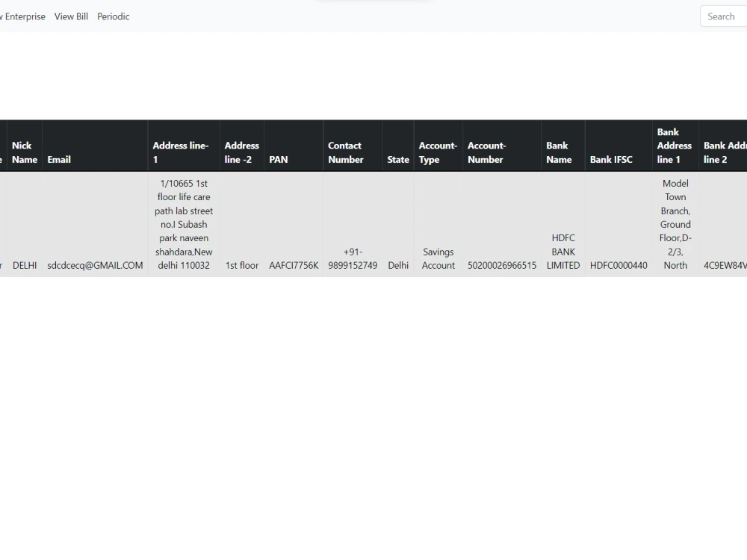Click the Bank Address line 1 header
This screenshot has width=747, height=560.
point(673,146)
